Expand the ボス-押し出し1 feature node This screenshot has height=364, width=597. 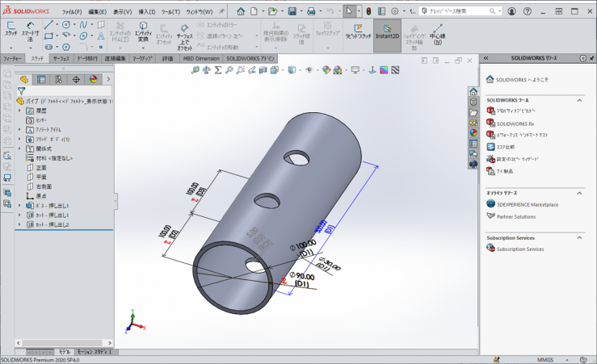coord(19,206)
